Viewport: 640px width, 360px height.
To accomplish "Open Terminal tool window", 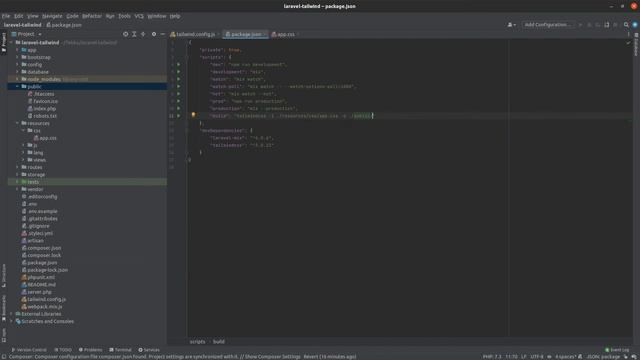I will [x=120, y=350].
